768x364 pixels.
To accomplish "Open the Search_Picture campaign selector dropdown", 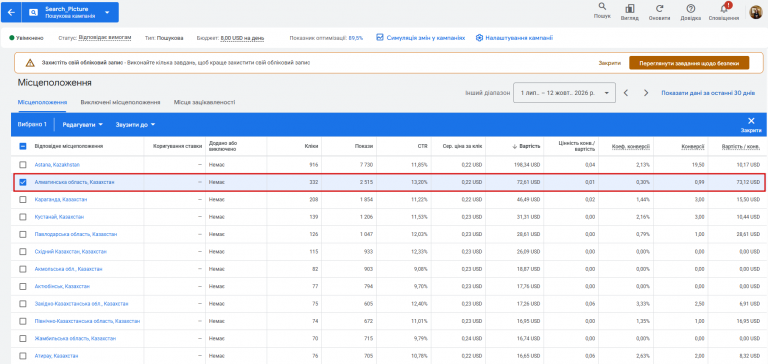I will coord(70,12).
